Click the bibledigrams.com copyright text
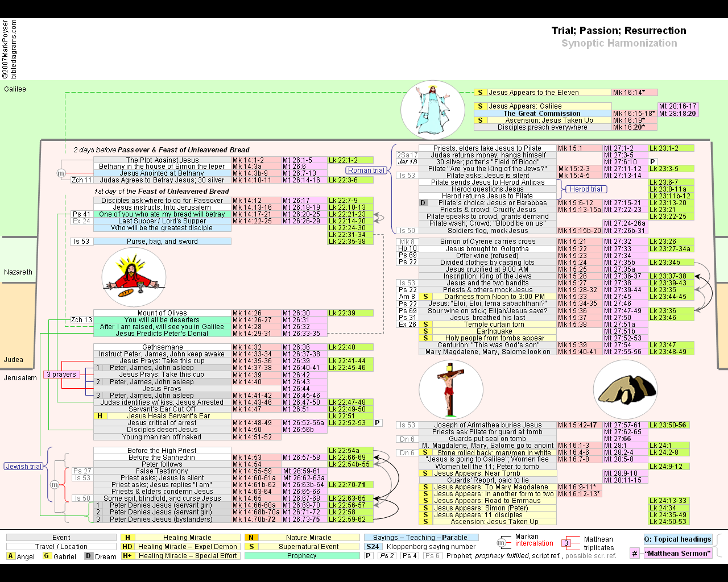Viewport: 728px width, 582px height. [14, 49]
